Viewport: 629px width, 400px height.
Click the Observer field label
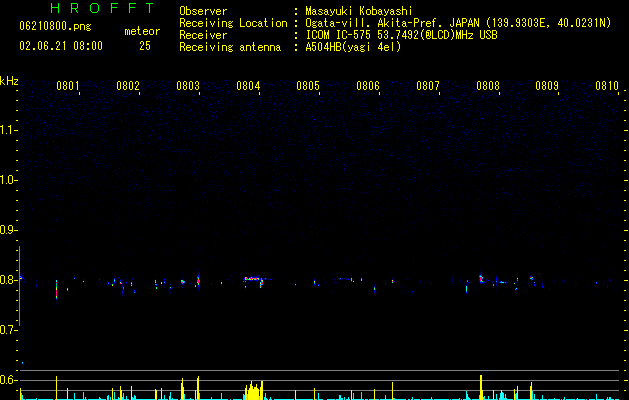click(203, 11)
